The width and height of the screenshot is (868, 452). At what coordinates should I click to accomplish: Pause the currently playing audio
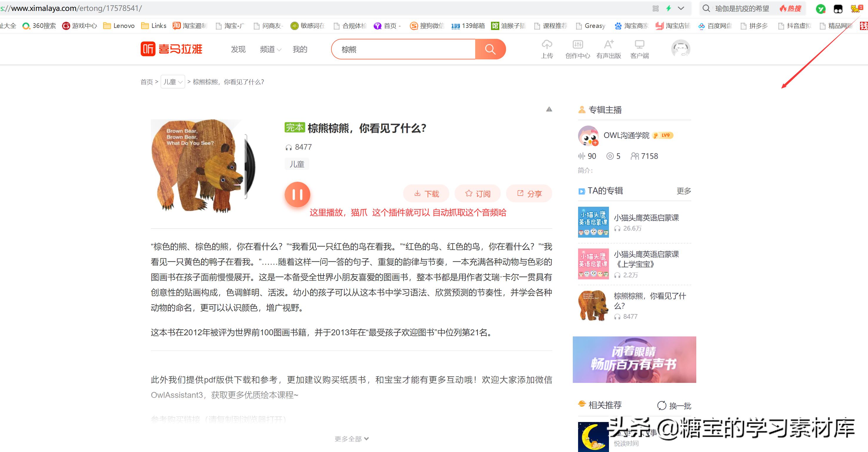[x=297, y=194]
